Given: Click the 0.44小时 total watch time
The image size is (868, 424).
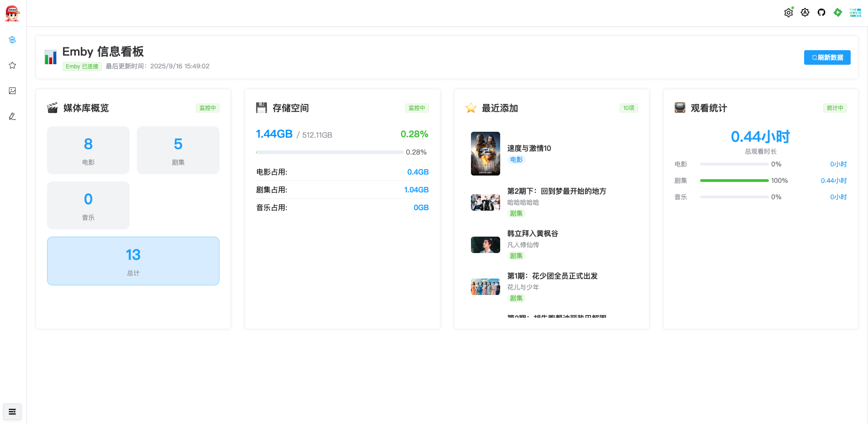Looking at the screenshot, I should click(x=761, y=137).
